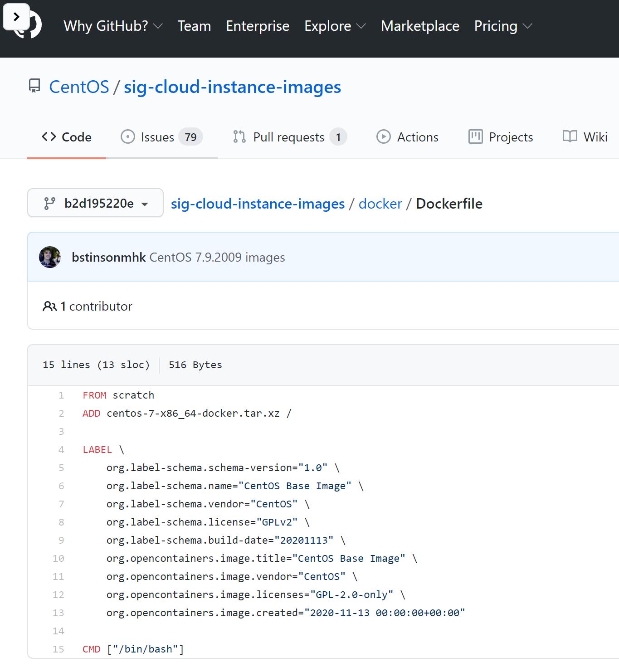619x672 pixels.
Task: Click the licenses="GPL-2.0-only" line
Action: point(256,594)
